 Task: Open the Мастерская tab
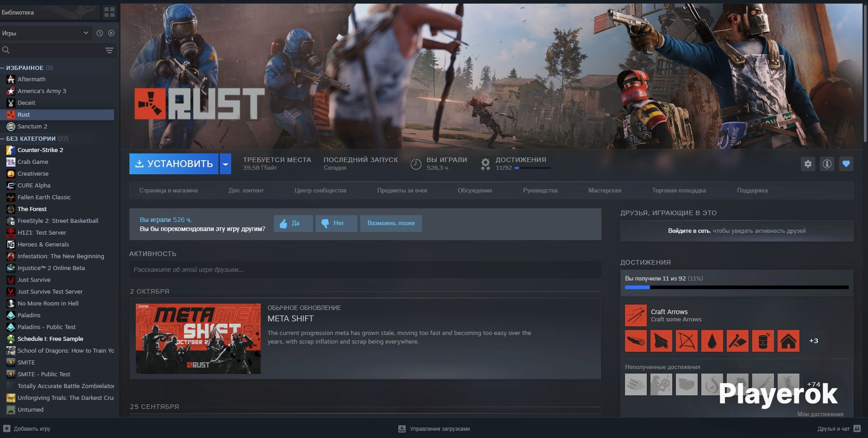605,190
